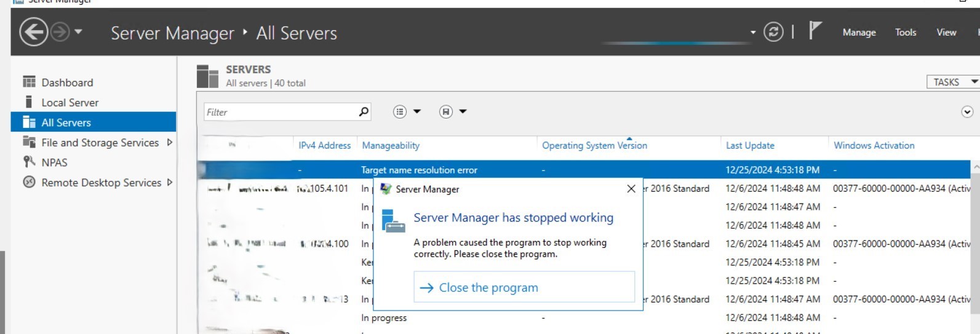980x334 pixels.
Task: Open the dropdown arrow left of Refresh
Action: pos(753,33)
